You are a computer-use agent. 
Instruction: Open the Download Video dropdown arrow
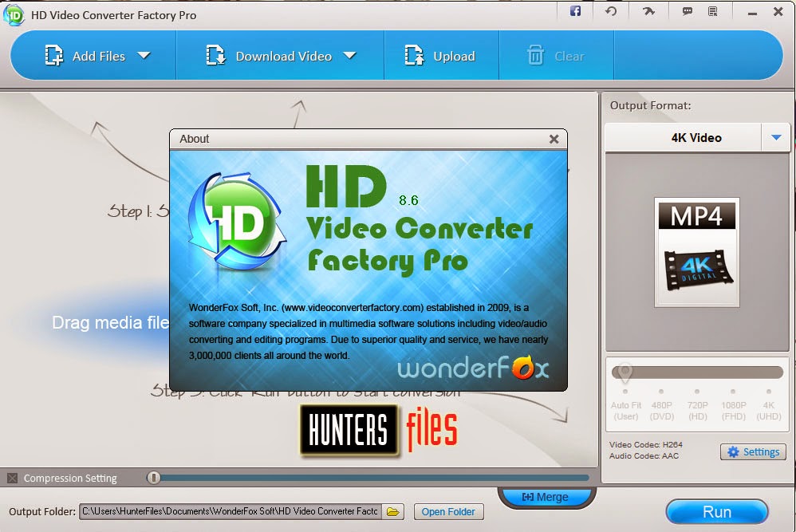(x=349, y=55)
